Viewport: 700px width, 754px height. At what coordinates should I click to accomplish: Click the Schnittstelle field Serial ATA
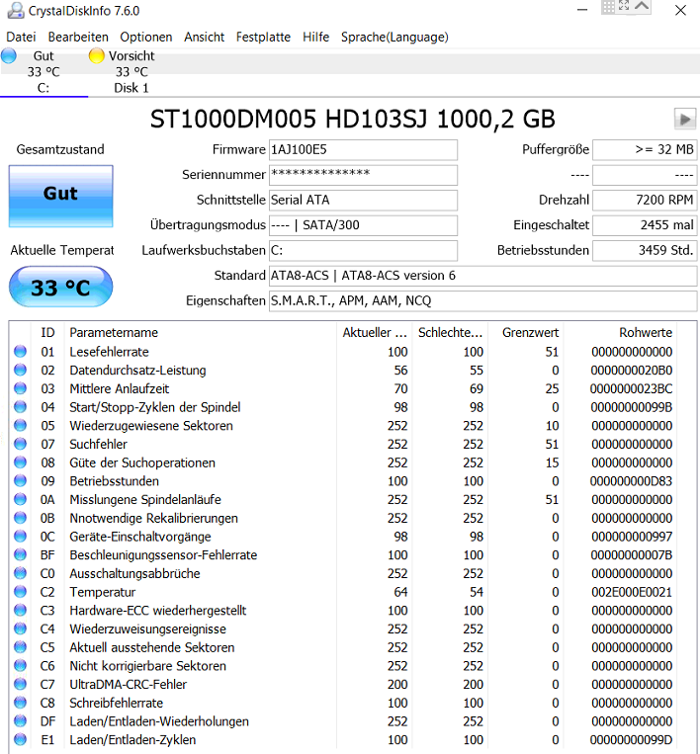[363, 200]
